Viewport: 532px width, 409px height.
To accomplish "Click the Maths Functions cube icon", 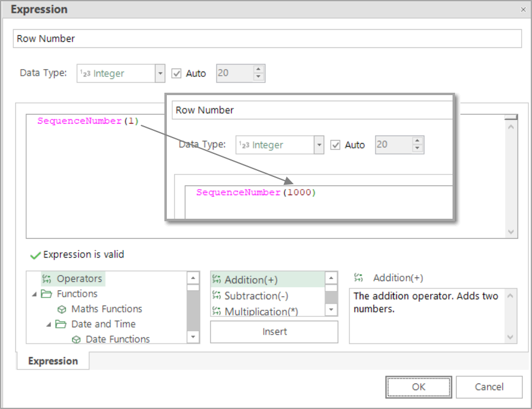I will (62, 309).
